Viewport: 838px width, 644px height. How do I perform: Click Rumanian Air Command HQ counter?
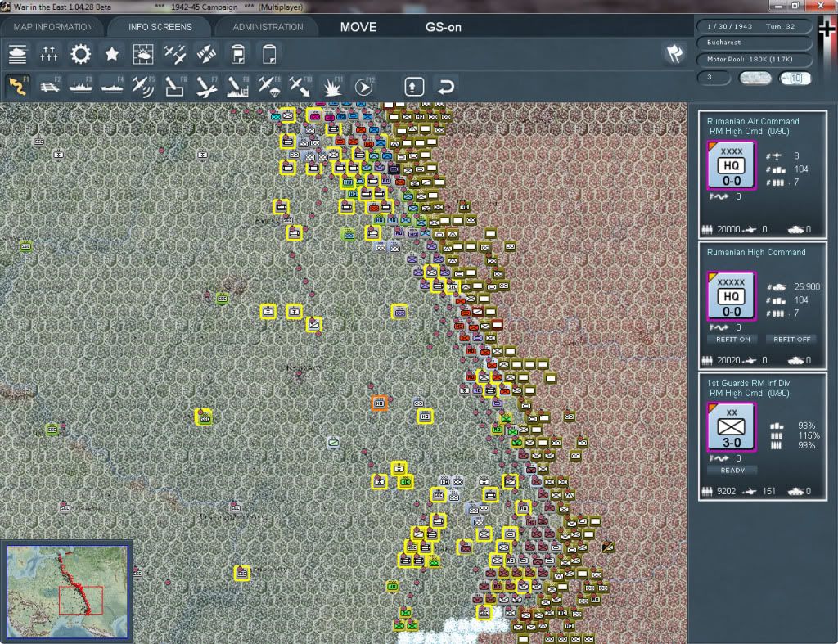731,165
